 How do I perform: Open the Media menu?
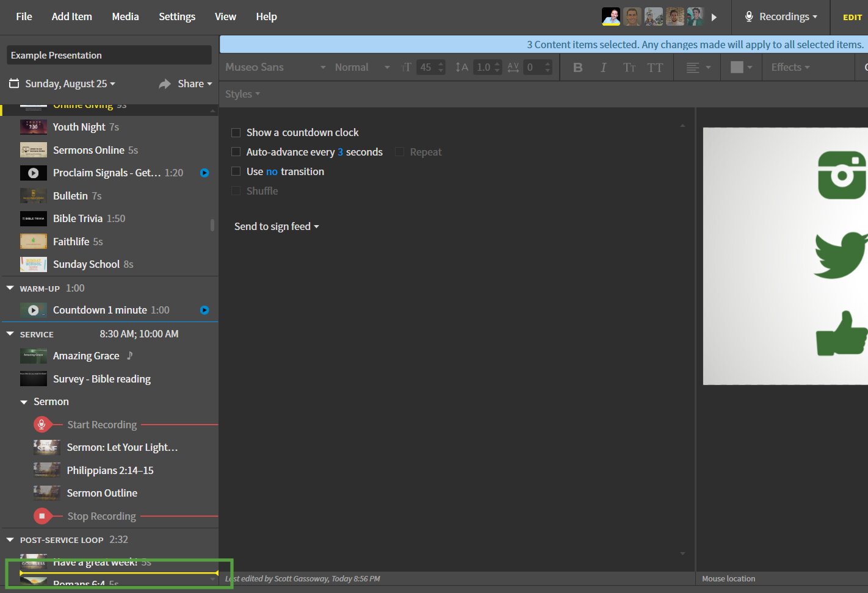point(125,16)
